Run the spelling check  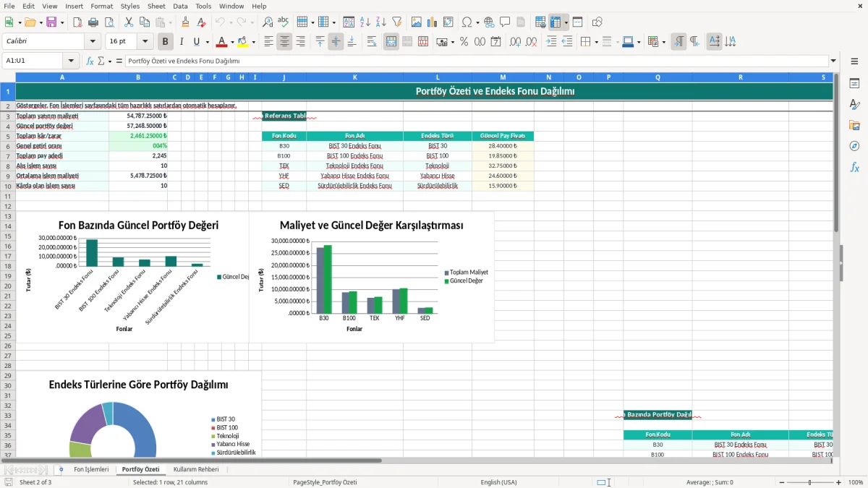point(283,22)
